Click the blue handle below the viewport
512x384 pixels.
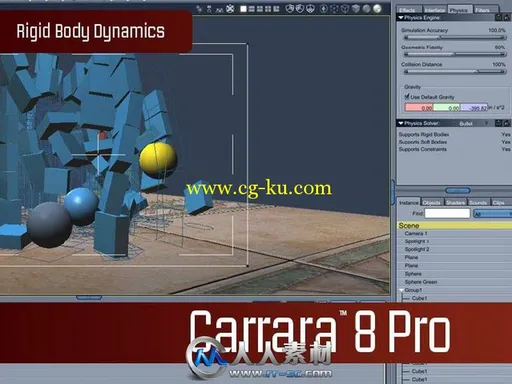click(x=89, y=297)
